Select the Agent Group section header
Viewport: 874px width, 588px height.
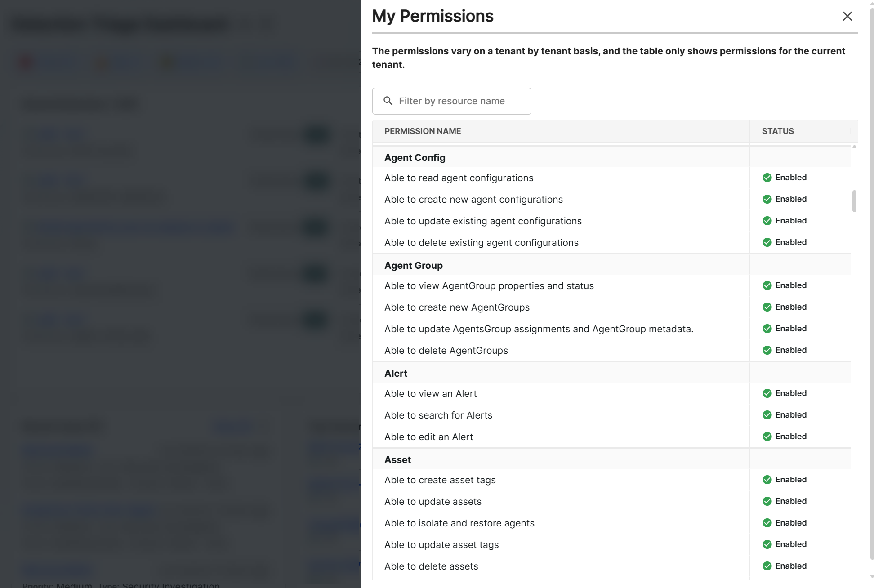414,266
